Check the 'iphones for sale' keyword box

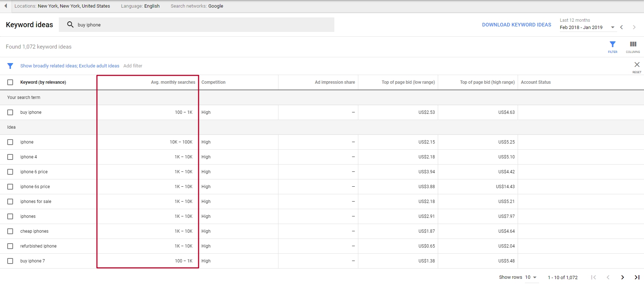click(x=10, y=202)
